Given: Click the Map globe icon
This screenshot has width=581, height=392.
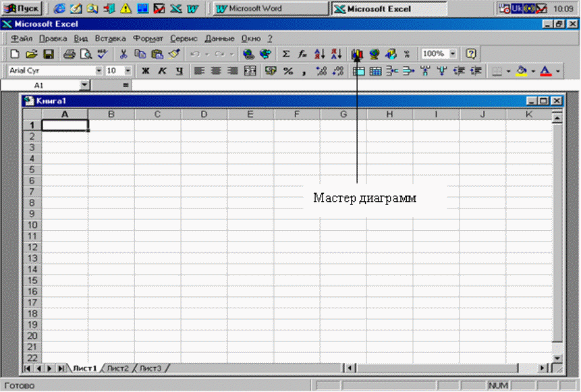Looking at the screenshot, I should [x=375, y=54].
